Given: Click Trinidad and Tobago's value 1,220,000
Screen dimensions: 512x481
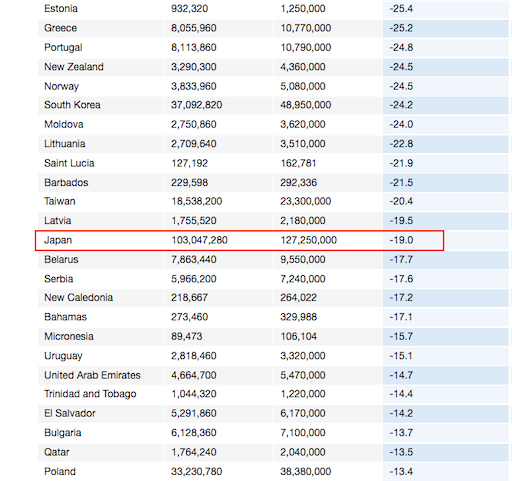Looking at the screenshot, I should point(303,394).
